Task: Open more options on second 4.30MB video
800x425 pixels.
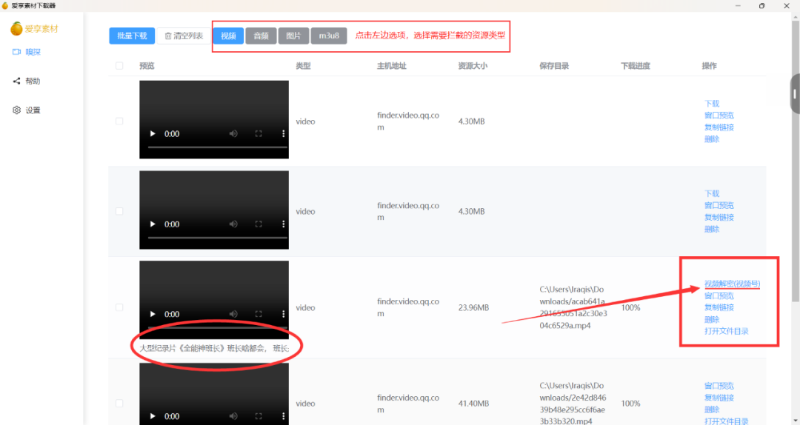Action: (x=283, y=224)
